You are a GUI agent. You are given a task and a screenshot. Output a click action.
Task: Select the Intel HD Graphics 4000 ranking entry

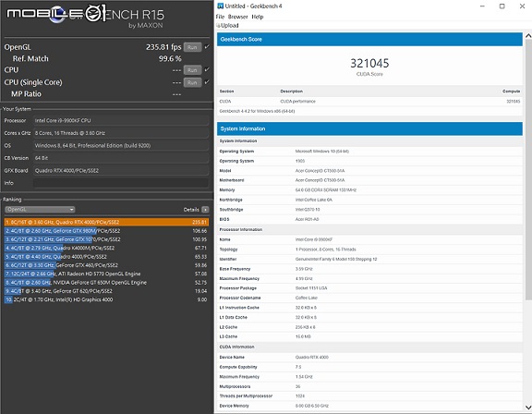106,299
